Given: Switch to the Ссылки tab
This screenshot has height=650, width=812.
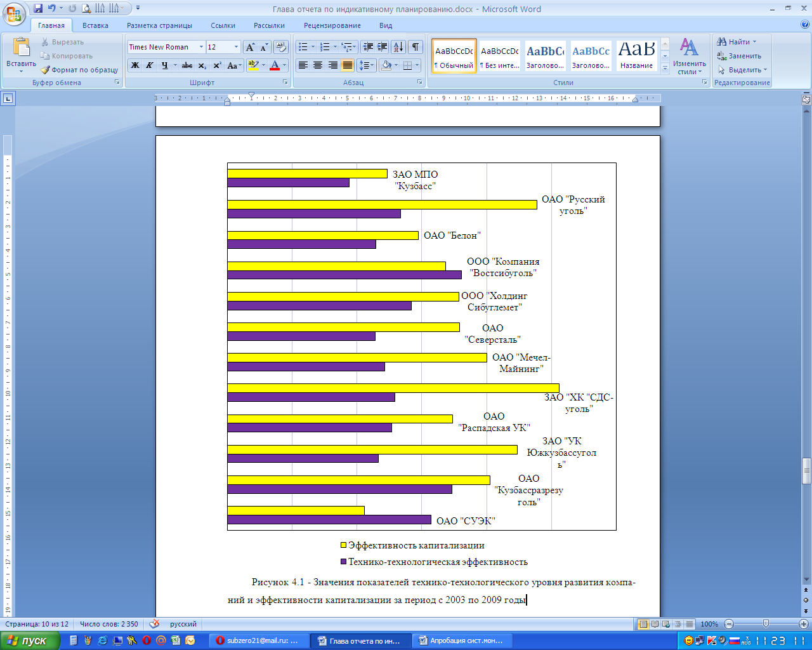Looking at the screenshot, I should click(x=223, y=25).
